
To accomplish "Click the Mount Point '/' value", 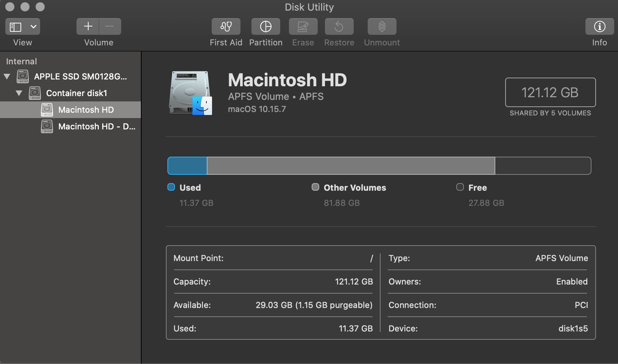I will coord(371,258).
